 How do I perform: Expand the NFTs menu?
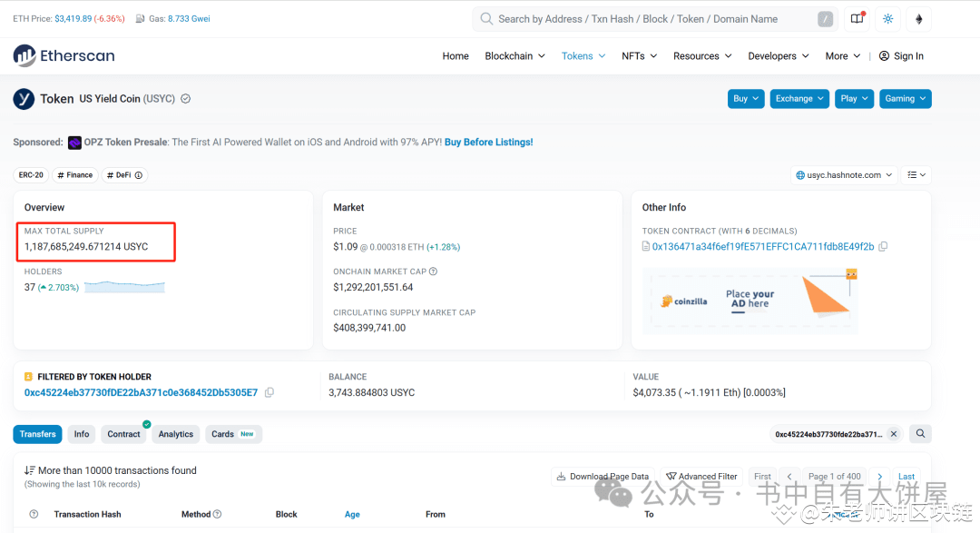[x=640, y=56]
